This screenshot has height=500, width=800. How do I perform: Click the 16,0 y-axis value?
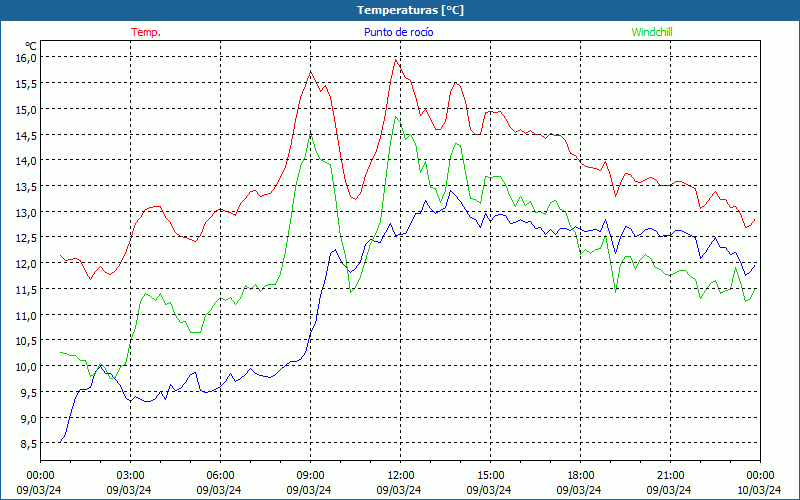[x=26, y=58]
